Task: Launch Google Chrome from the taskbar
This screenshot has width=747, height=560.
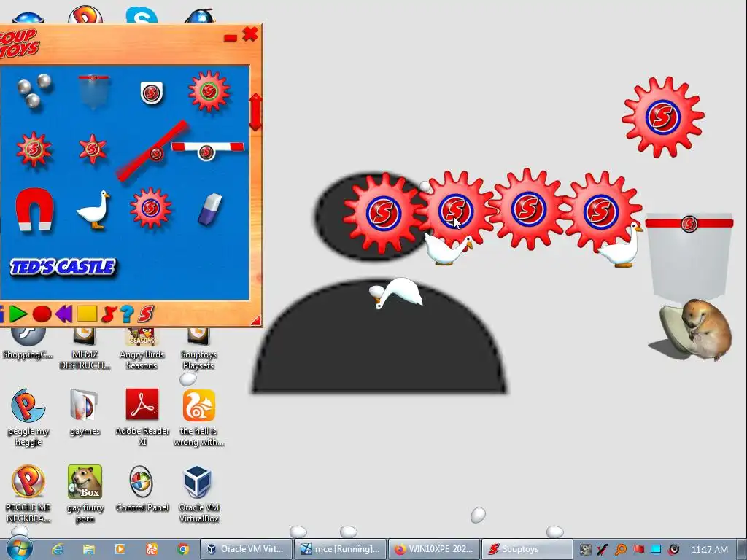Action: click(183, 549)
